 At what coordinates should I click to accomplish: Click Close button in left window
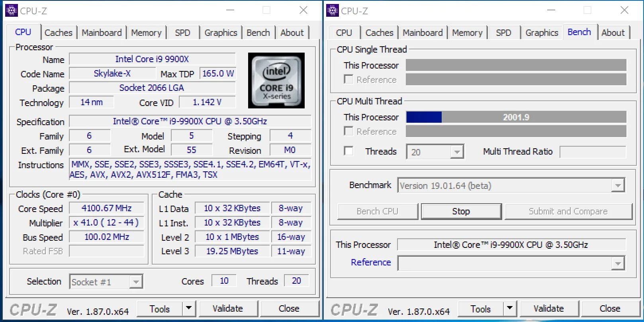tap(289, 309)
